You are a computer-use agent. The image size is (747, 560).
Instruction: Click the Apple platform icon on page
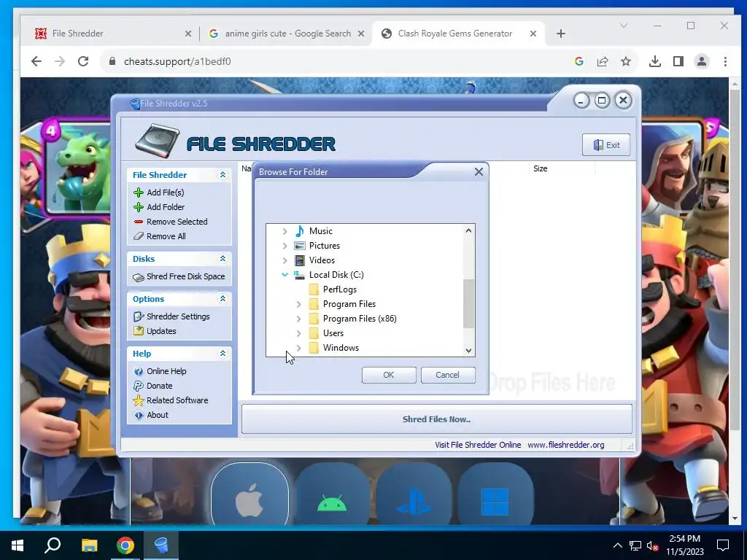pyautogui.click(x=249, y=497)
